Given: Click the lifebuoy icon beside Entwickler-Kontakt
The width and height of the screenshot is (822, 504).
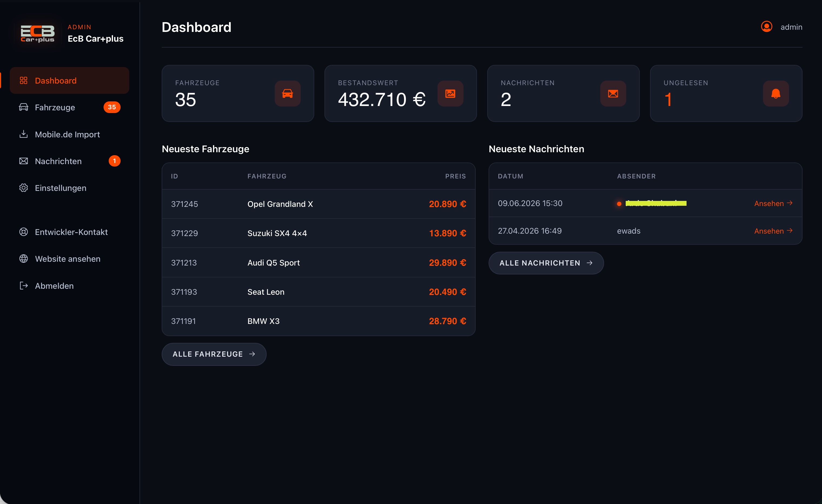Looking at the screenshot, I should click(23, 232).
